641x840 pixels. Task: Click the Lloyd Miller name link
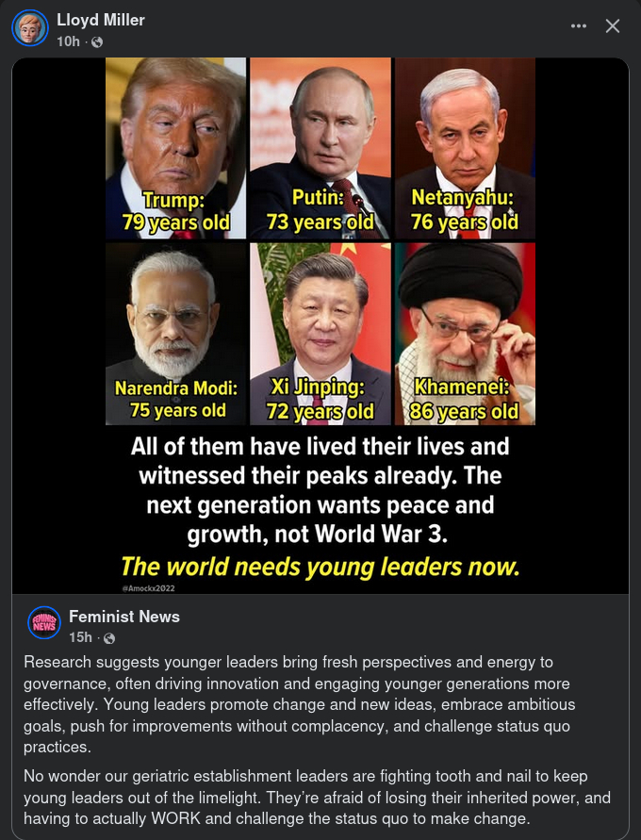tap(101, 21)
